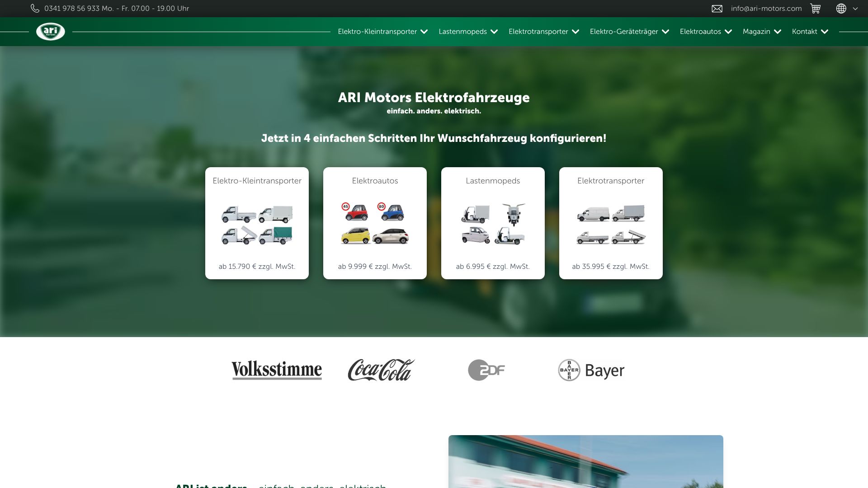
Task: Open the Elektro-Geräteträger chevron menu
Action: (x=665, y=32)
